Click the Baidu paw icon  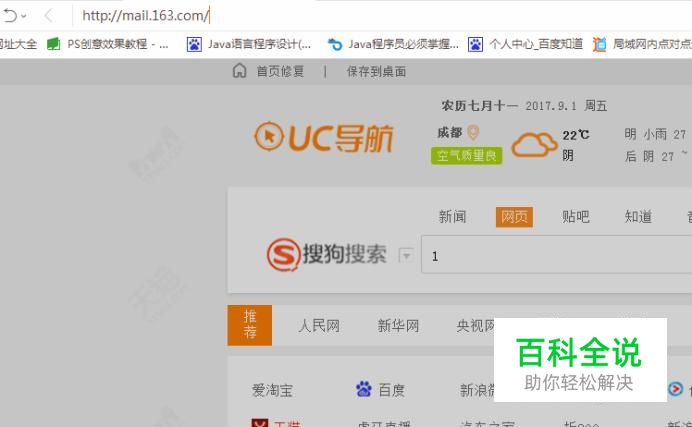coord(364,389)
